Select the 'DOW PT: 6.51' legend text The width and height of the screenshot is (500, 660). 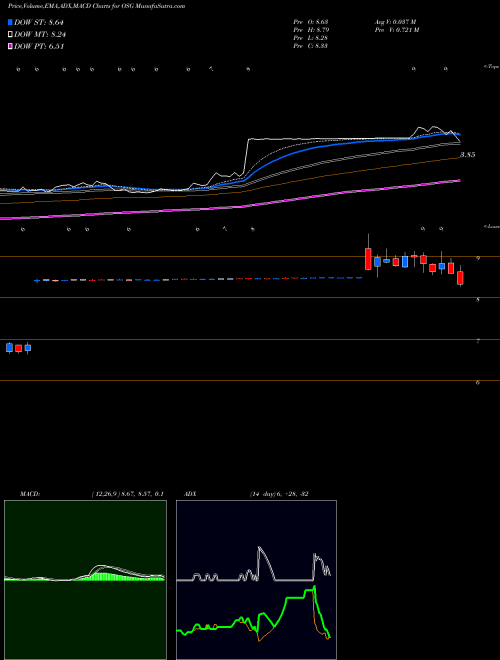[x=39, y=46]
